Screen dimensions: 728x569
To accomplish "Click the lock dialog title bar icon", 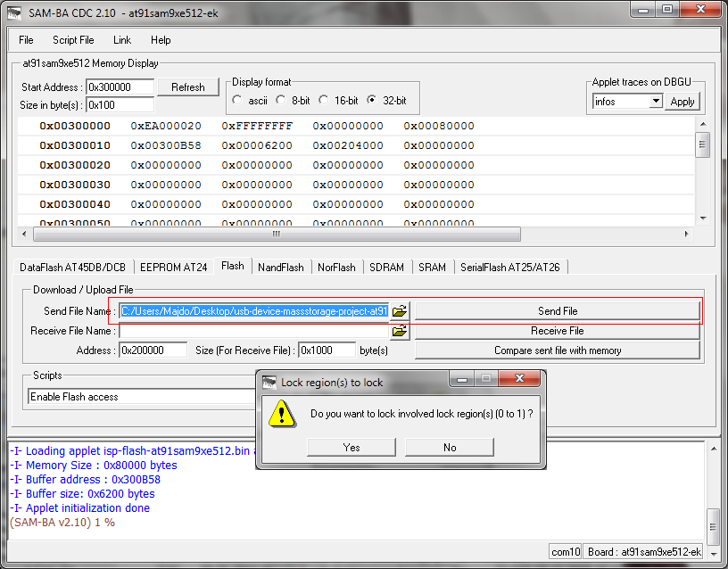I will pos(269,383).
